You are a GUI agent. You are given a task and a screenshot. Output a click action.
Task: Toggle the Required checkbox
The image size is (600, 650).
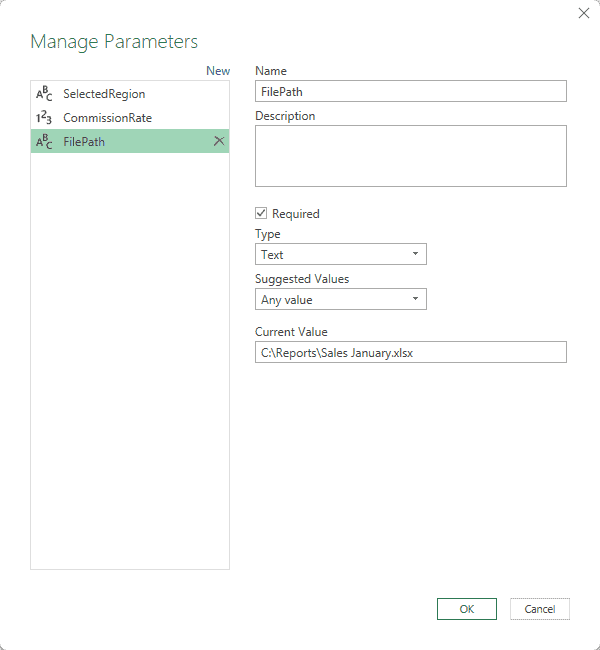(x=261, y=213)
